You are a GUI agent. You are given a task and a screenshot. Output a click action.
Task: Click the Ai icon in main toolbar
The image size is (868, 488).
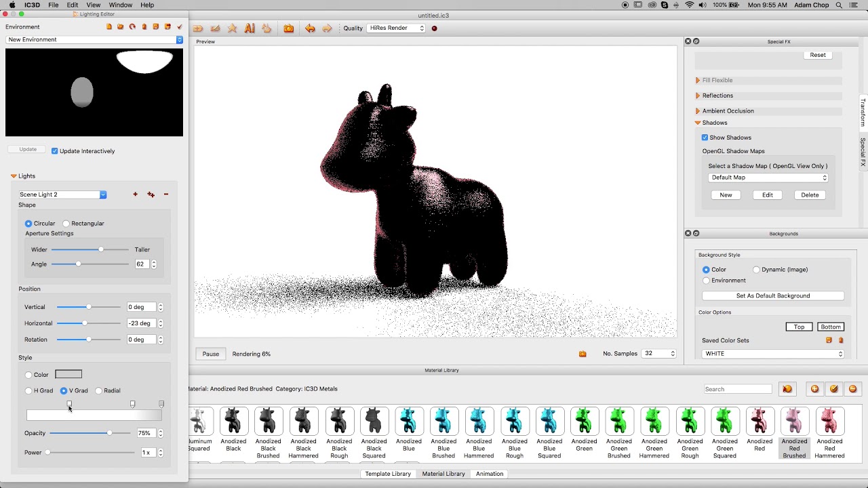[x=250, y=28]
